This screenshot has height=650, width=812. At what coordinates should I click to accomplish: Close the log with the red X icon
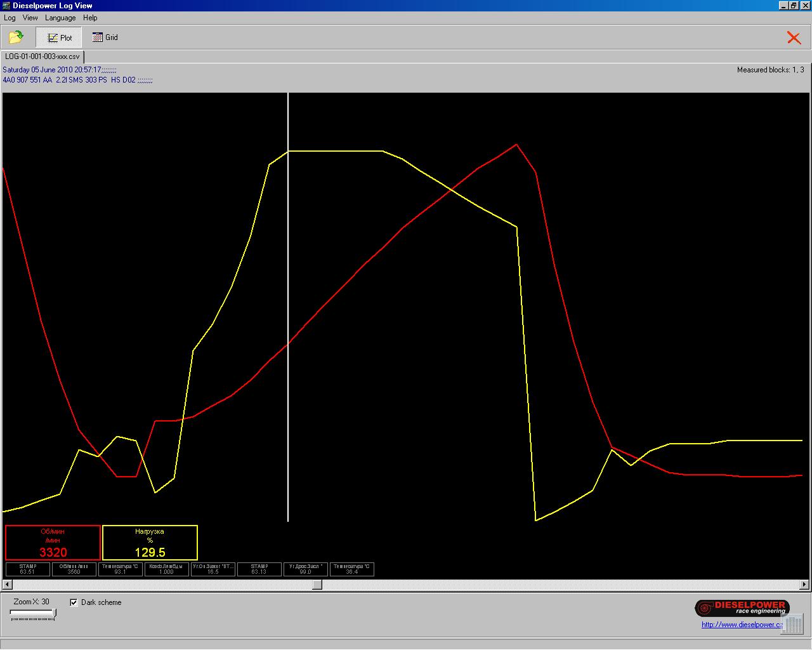coord(794,37)
